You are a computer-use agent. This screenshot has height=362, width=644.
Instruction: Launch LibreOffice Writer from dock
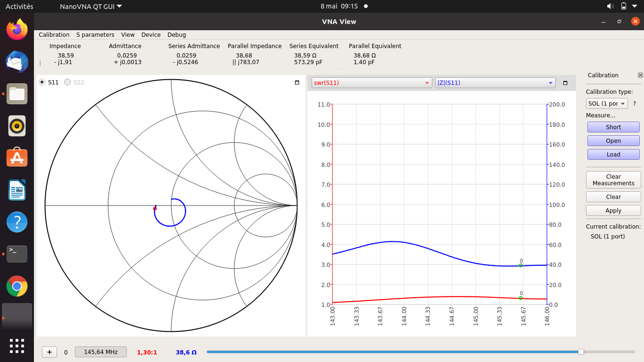(x=17, y=190)
